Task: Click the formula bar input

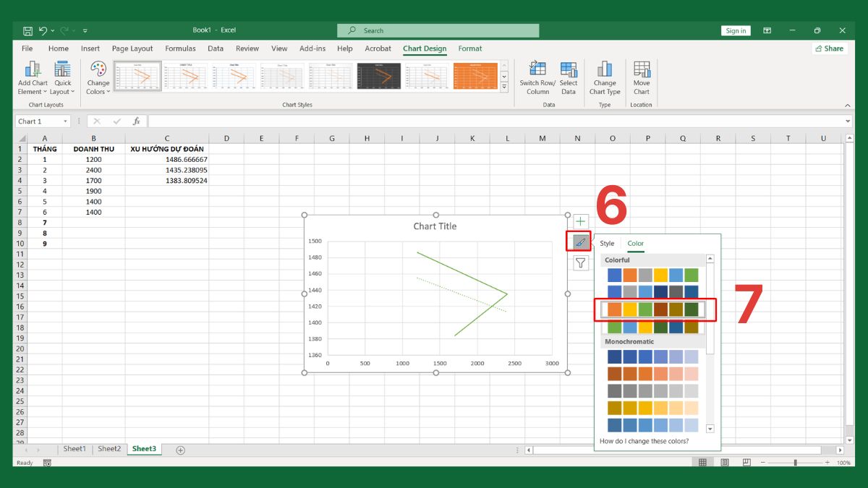Action: coord(496,121)
